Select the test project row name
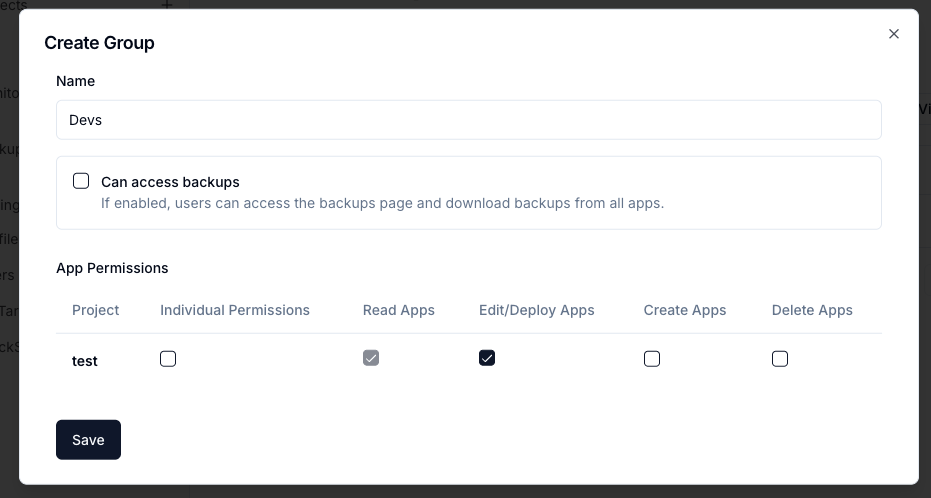Screen dimensions: 931x498 (85, 361)
